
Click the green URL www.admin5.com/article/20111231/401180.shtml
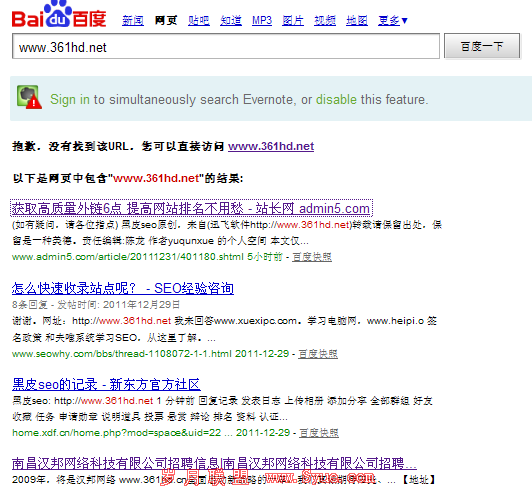[x=128, y=257]
